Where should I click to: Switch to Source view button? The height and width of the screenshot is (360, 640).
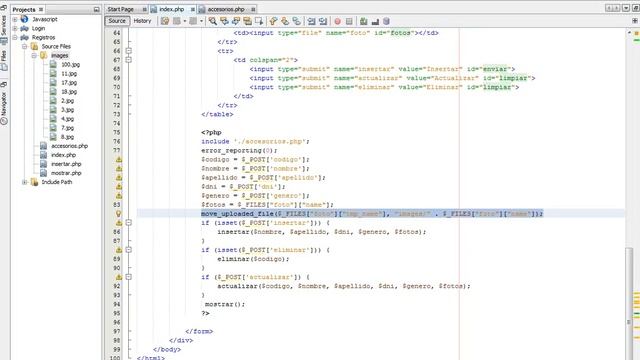point(117,21)
